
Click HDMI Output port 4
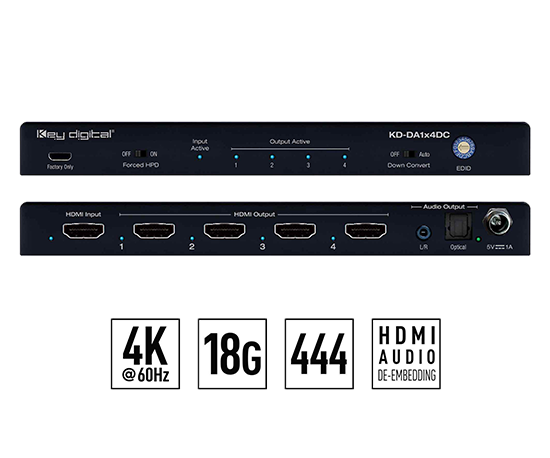pos(365,231)
